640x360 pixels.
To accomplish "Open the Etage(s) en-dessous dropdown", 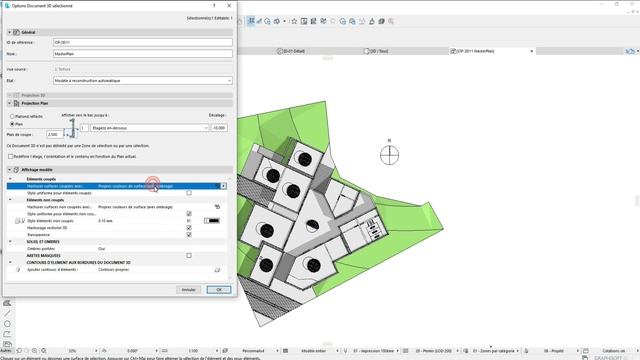I will tap(149, 128).
